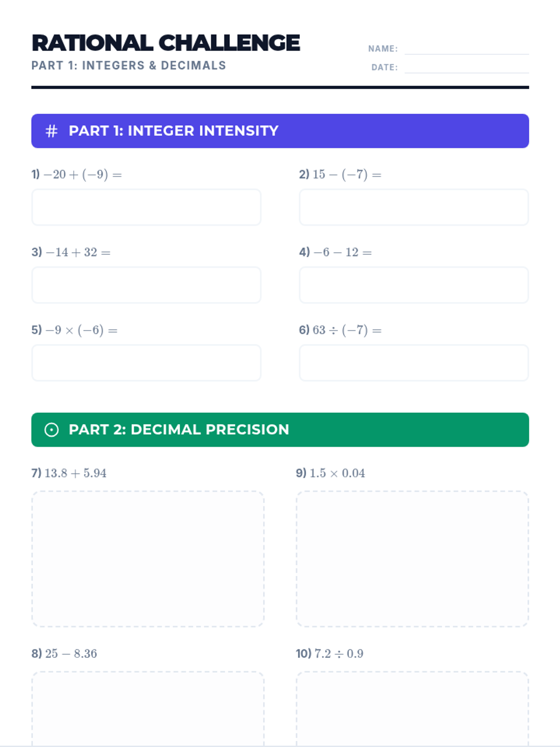Click Part 1: Integer Intensity header

pos(174,131)
